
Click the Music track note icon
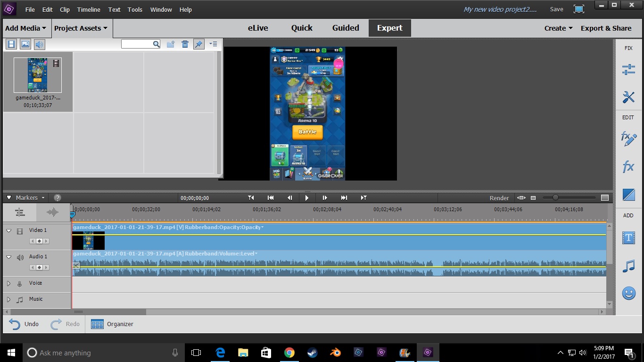coord(20,300)
